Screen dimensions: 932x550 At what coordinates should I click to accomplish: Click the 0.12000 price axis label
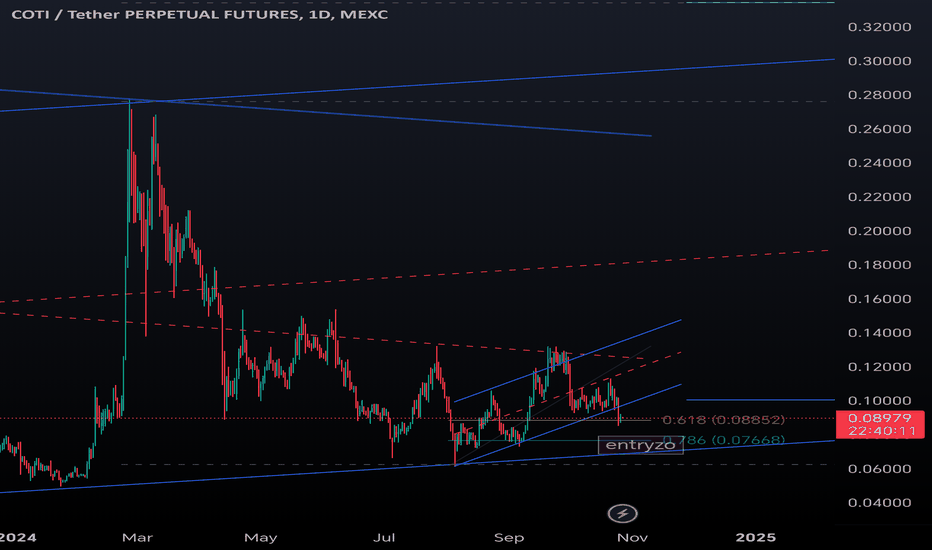[880, 366]
